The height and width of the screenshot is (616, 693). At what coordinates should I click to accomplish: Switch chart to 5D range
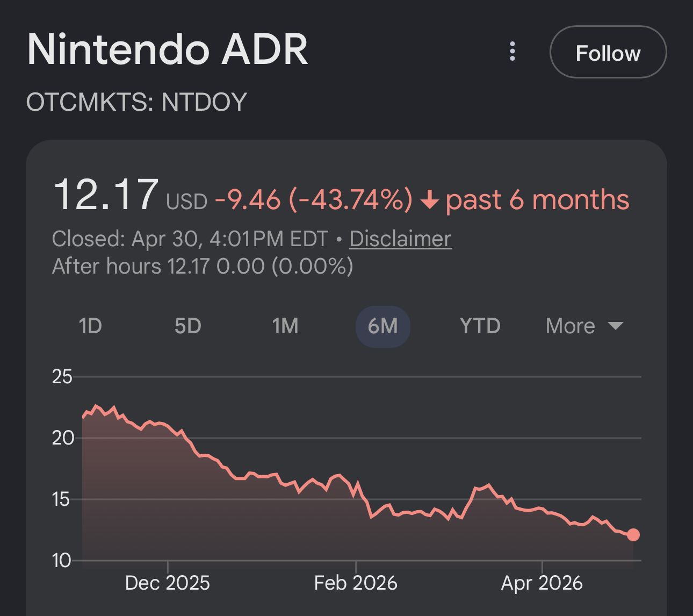(187, 326)
